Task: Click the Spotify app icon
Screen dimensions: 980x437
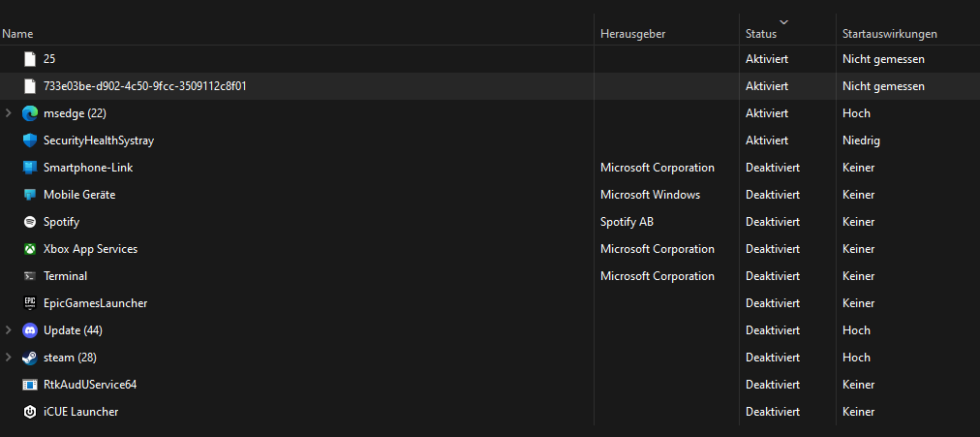Action: (x=29, y=222)
